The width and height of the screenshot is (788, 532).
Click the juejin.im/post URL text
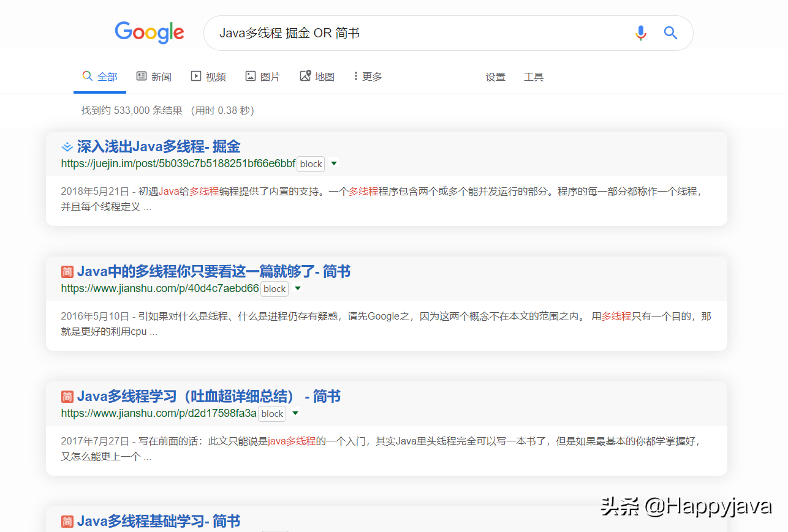(x=178, y=163)
